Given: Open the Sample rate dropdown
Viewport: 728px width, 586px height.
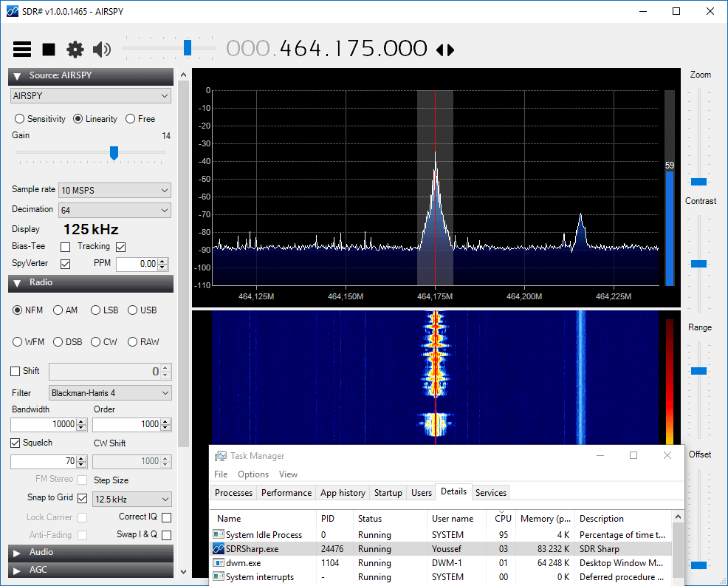Looking at the screenshot, I should tap(114, 190).
